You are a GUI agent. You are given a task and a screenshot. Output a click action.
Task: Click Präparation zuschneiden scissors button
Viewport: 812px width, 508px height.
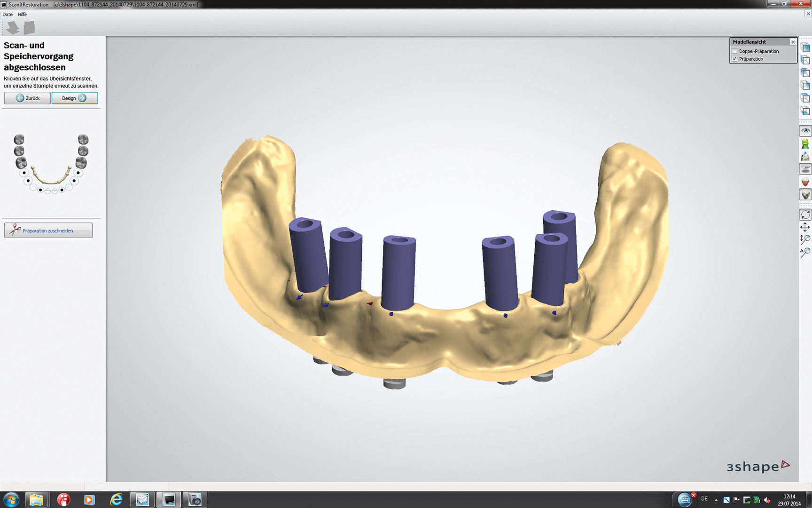[x=48, y=230]
